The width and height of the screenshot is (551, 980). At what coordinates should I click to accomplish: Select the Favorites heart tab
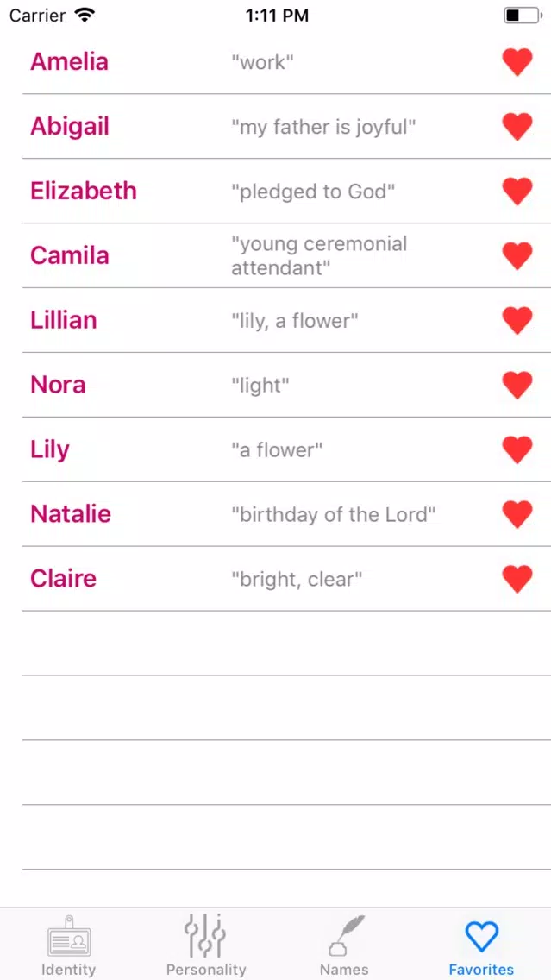coord(482,945)
